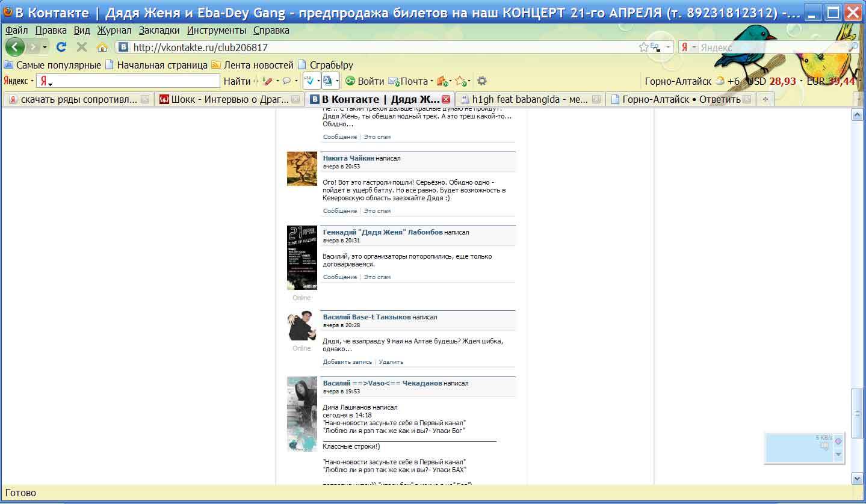The width and height of the screenshot is (866, 504).
Task: Click Сообщение under Никита Чайкин's post
Action: click(x=340, y=211)
